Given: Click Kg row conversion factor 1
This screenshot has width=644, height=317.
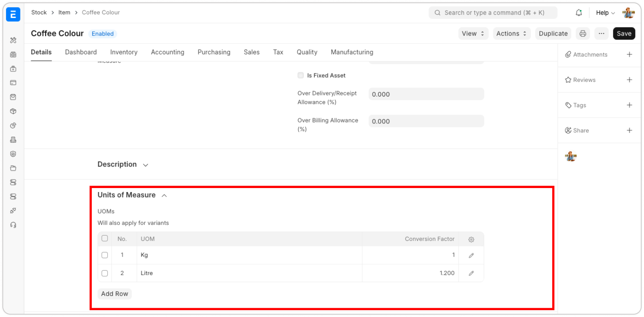Looking at the screenshot, I should point(410,255).
